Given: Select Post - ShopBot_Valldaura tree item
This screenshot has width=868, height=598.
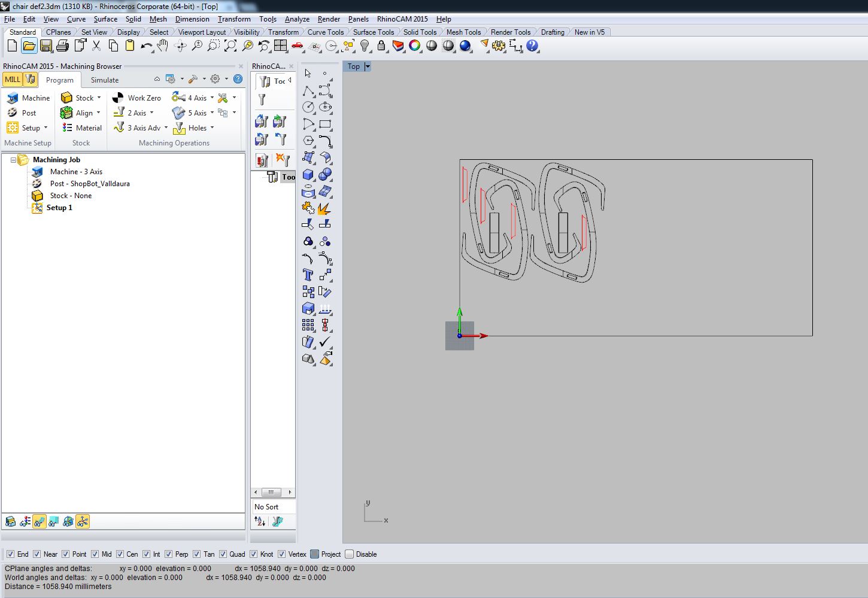Looking at the screenshot, I should click(90, 184).
